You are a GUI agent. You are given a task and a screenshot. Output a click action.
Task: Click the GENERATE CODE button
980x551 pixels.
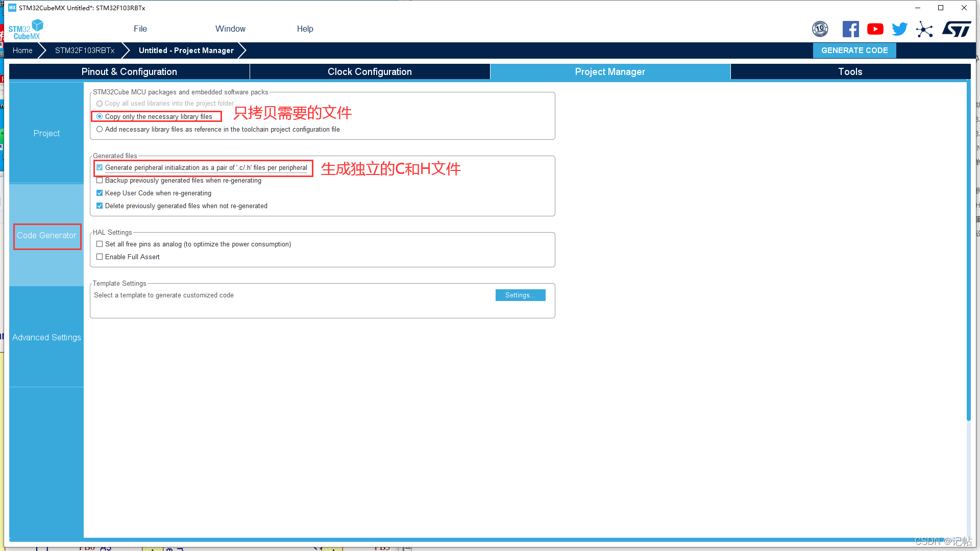pos(854,51)
